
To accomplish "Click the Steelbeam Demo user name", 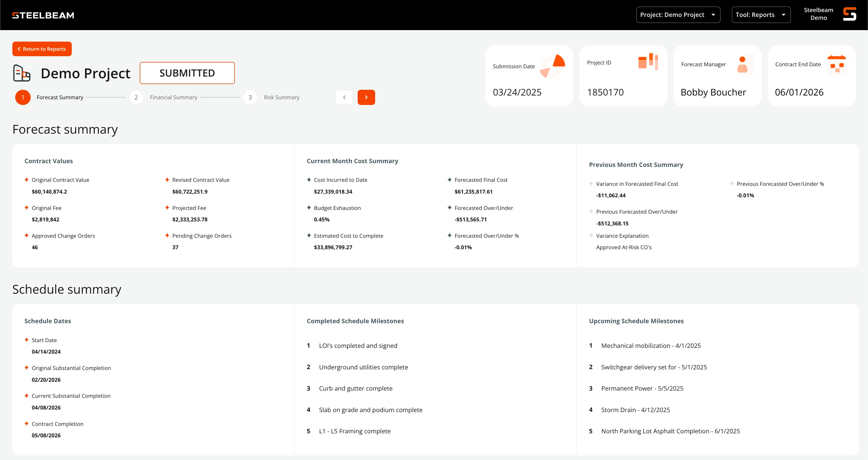I will (x=818, y=14).
